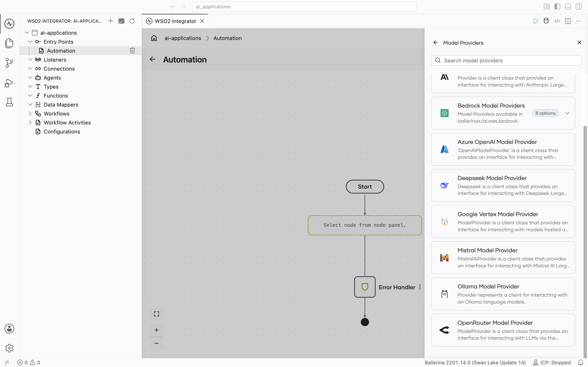Toggle primary side bar layout icon

[557, 7]
